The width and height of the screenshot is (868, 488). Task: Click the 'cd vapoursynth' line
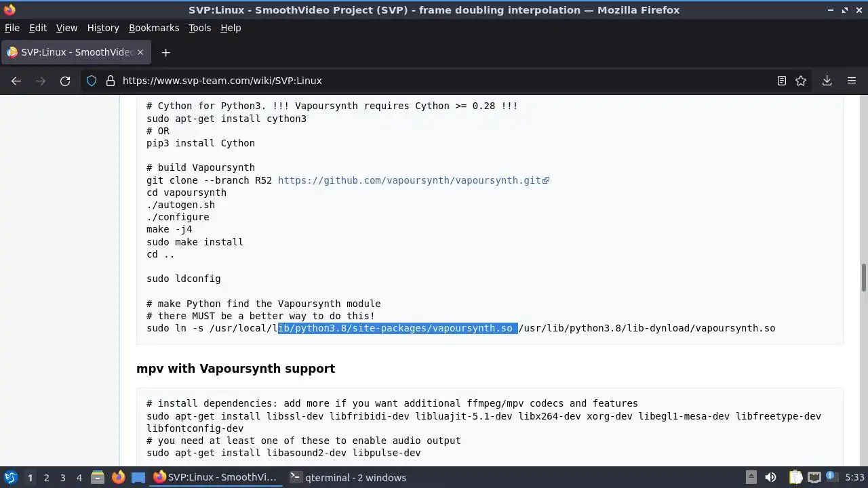pos(186,192)
